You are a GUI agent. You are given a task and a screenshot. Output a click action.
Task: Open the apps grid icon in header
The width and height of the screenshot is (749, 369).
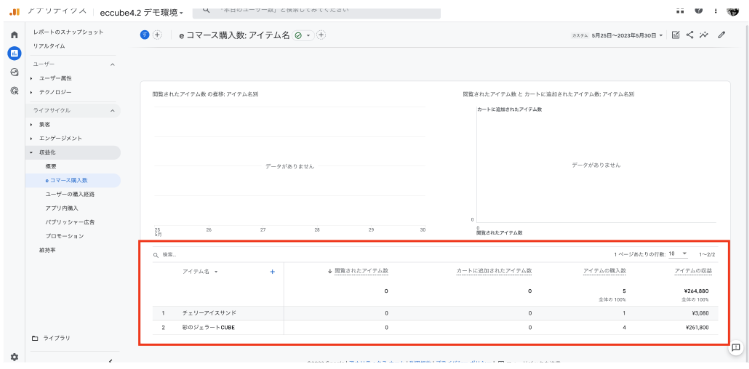[680, 11]
